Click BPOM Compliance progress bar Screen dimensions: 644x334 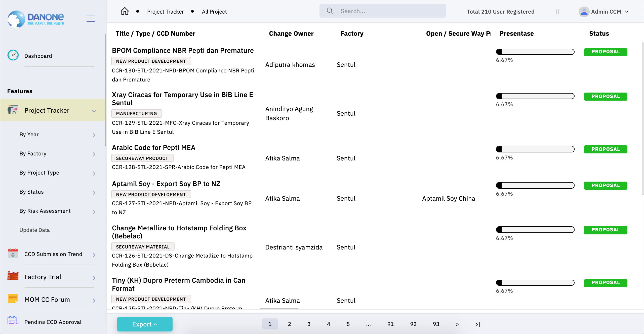[x=535, y=52]
